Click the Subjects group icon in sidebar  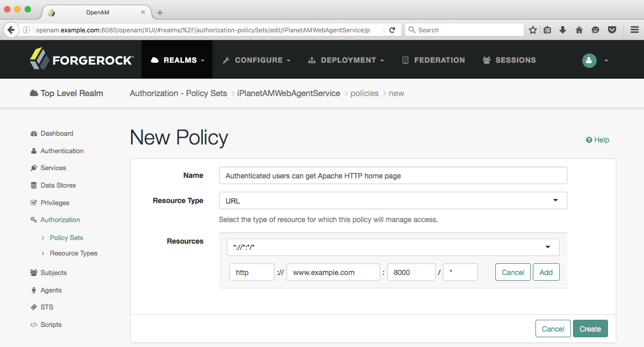click(x=34, y=273)
